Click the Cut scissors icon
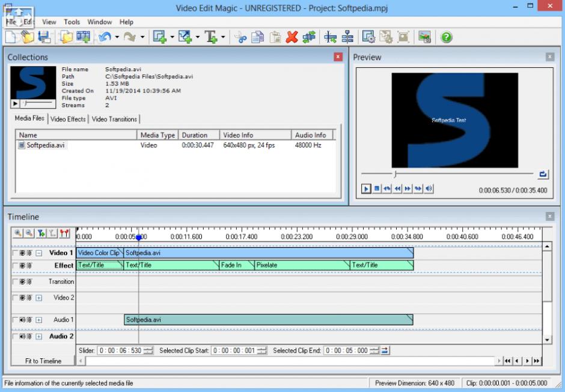 [240, 37]
